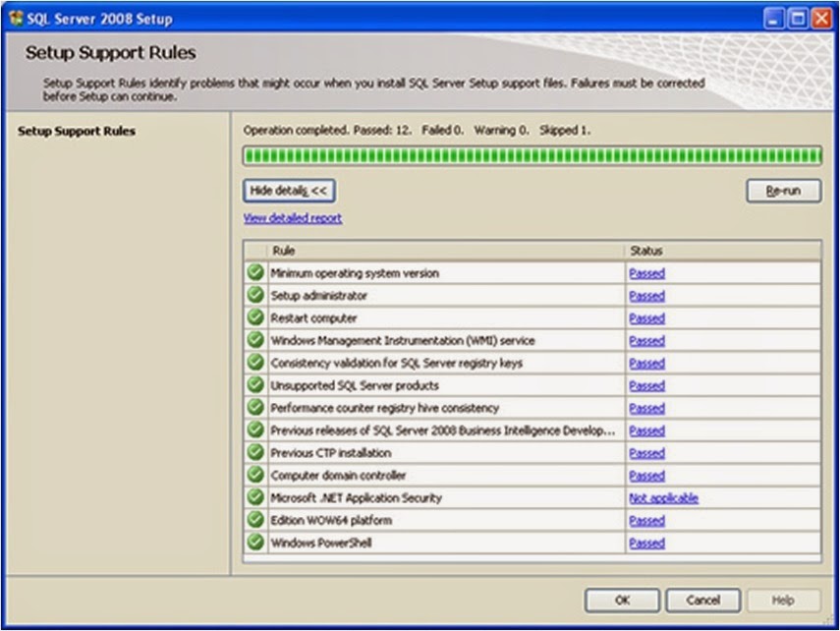Screen dimensions: 840x631
Task: Open Passed link for Computer domain controller
Action: coord(646,476)
